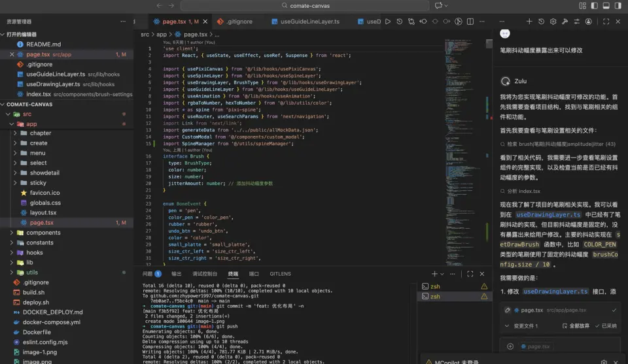Click the Run code play icon
The width and height of the screenshot is (628, 364).
pos(388,22)
